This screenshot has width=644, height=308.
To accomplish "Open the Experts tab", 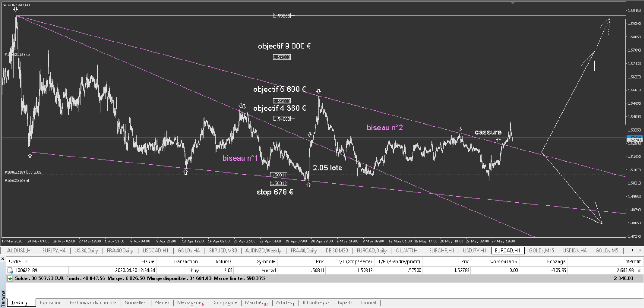I will (x=345, y=303).
